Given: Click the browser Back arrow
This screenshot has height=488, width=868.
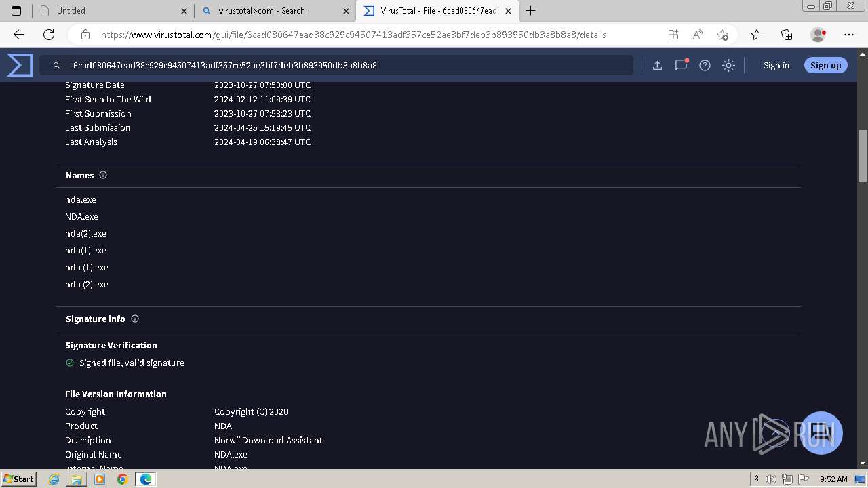Looking at the screenshot, I should pos(19,35).
